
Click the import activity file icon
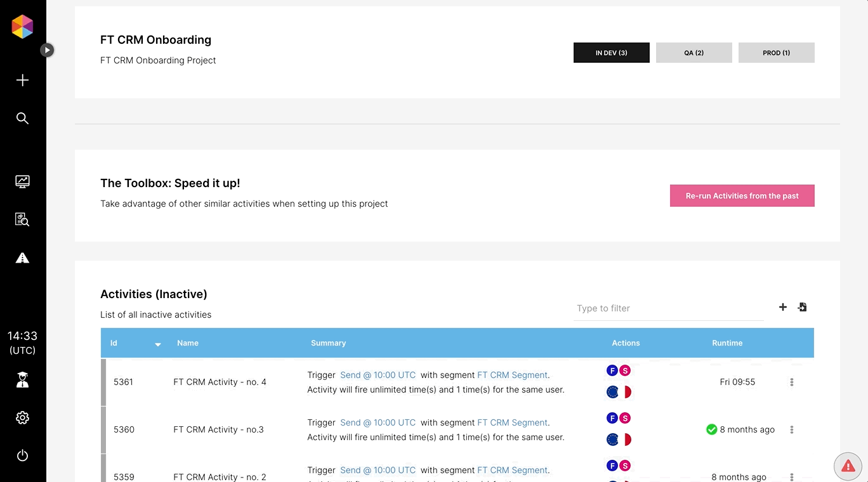coord(802,307)
